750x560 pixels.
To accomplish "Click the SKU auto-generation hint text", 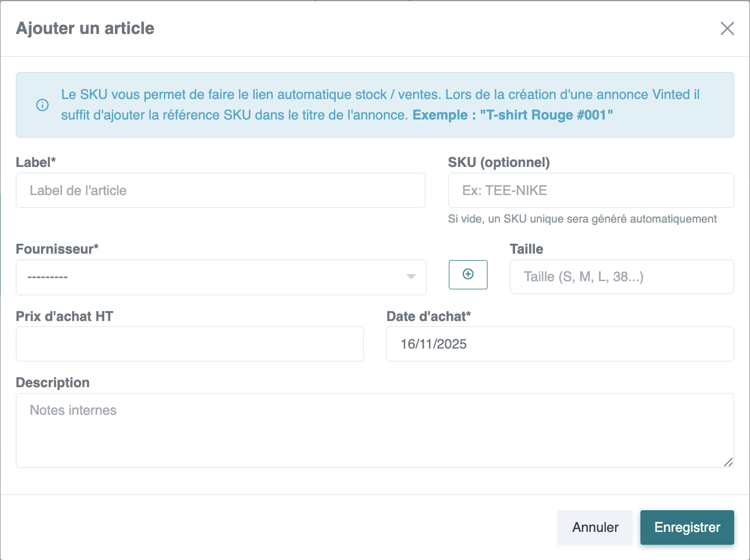I will pos(582,218).
